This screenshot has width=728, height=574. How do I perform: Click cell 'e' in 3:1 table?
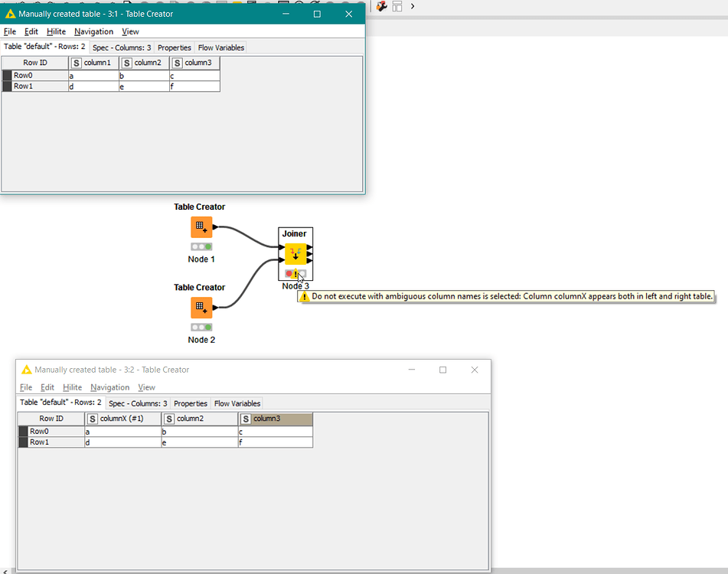[x=144, y=86]
